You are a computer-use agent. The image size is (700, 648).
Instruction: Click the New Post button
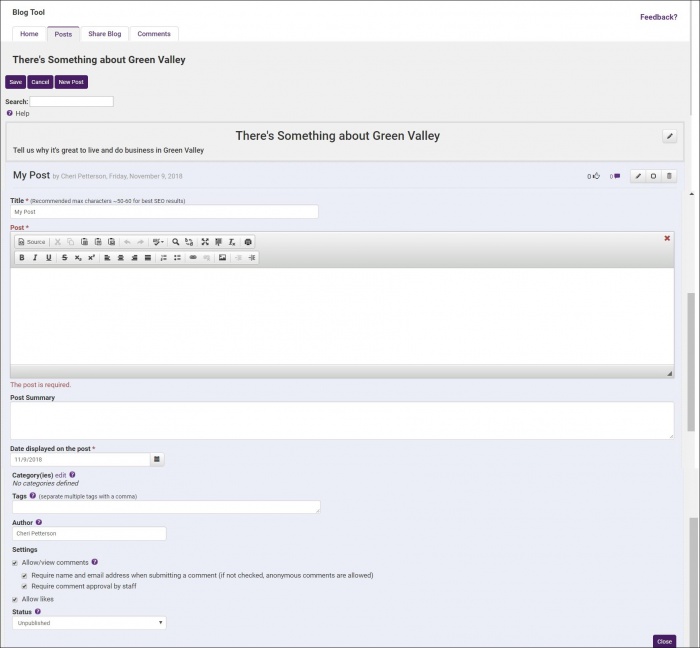[x=71, y=82]
